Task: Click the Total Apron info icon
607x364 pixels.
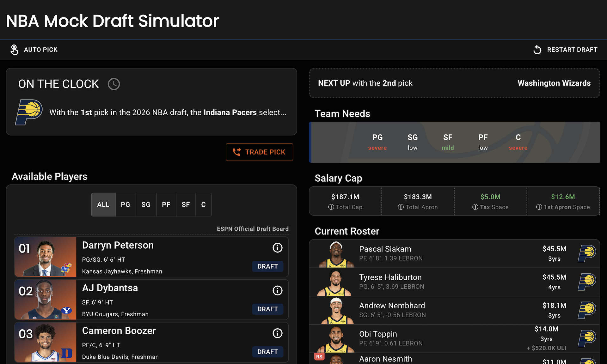Action: click(x=401, y=207)
